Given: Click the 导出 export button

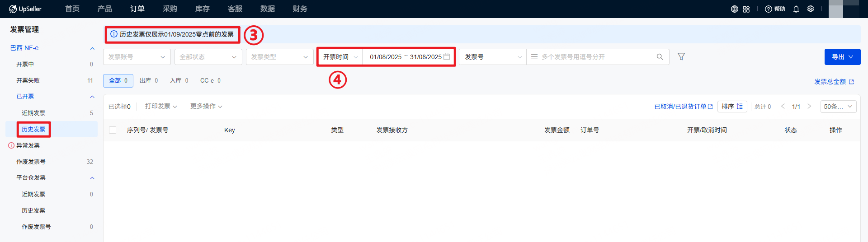Looking at the screenshot, I should coord(842,57).
